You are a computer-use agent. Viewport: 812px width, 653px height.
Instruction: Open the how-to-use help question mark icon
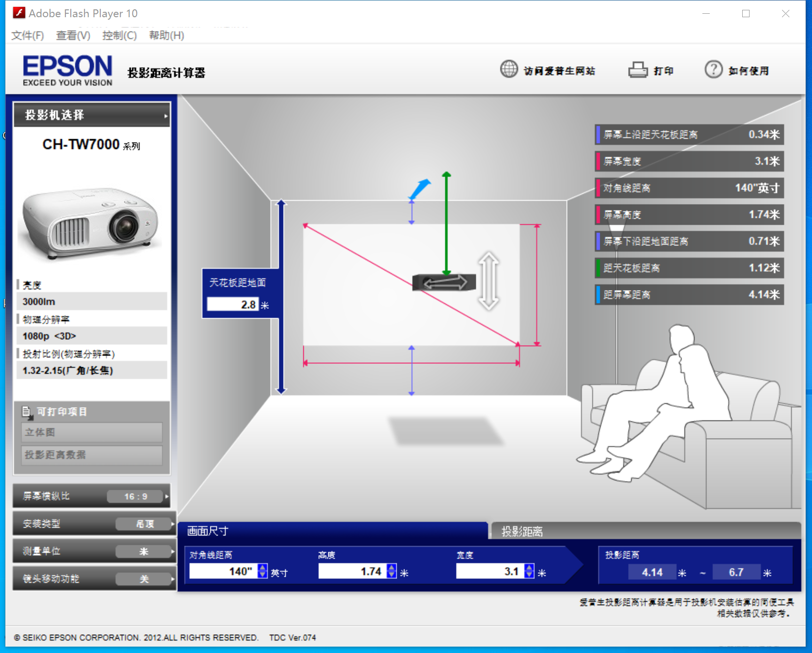[x=713, y=70]
